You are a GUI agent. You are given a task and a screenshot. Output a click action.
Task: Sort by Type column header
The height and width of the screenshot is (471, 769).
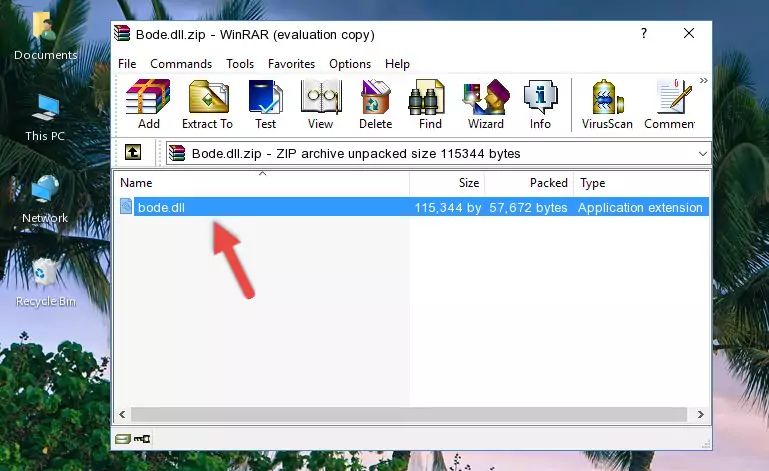click(x=641, y=183)
